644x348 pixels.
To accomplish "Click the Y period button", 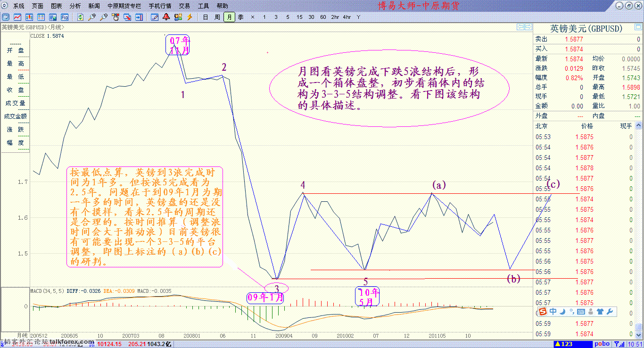I will point(358,17).
